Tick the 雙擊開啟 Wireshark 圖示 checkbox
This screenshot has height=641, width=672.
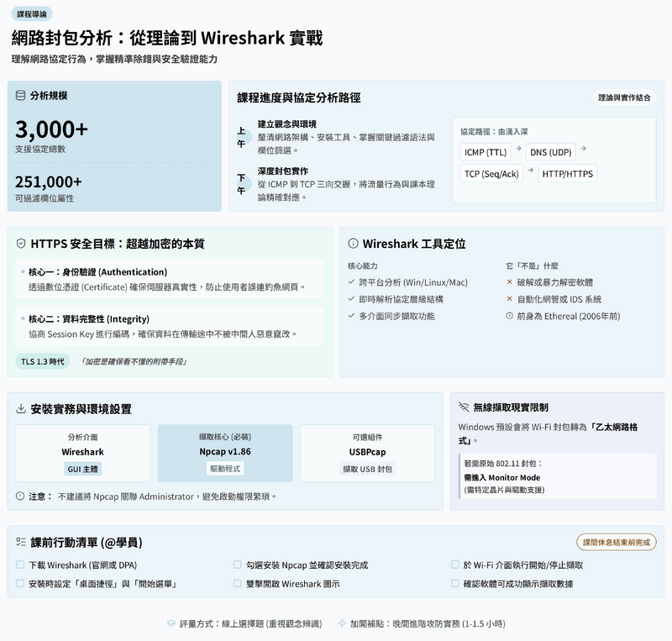tap(238, 584)
